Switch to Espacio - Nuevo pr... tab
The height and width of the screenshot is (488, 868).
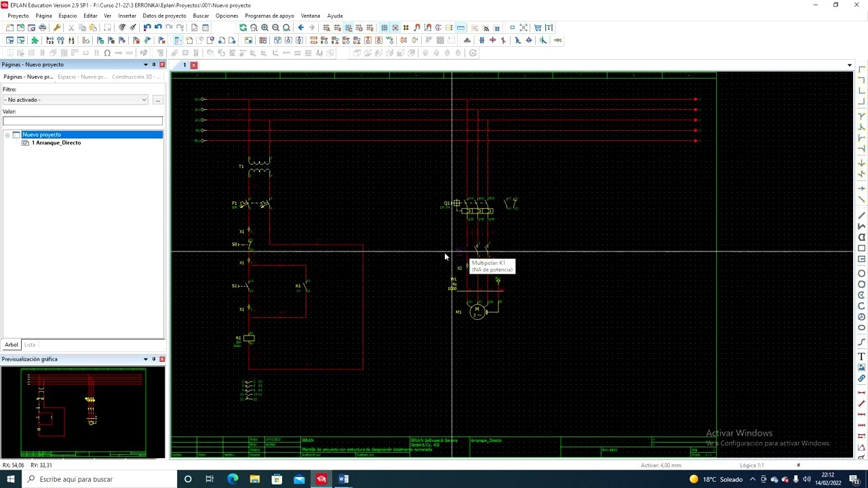(82, 77)
